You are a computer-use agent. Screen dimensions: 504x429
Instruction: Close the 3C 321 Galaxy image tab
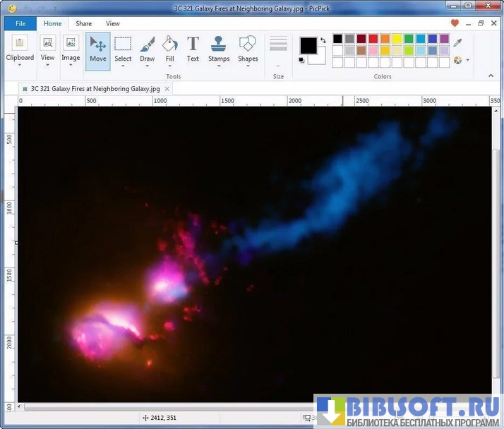pos(167,89)
